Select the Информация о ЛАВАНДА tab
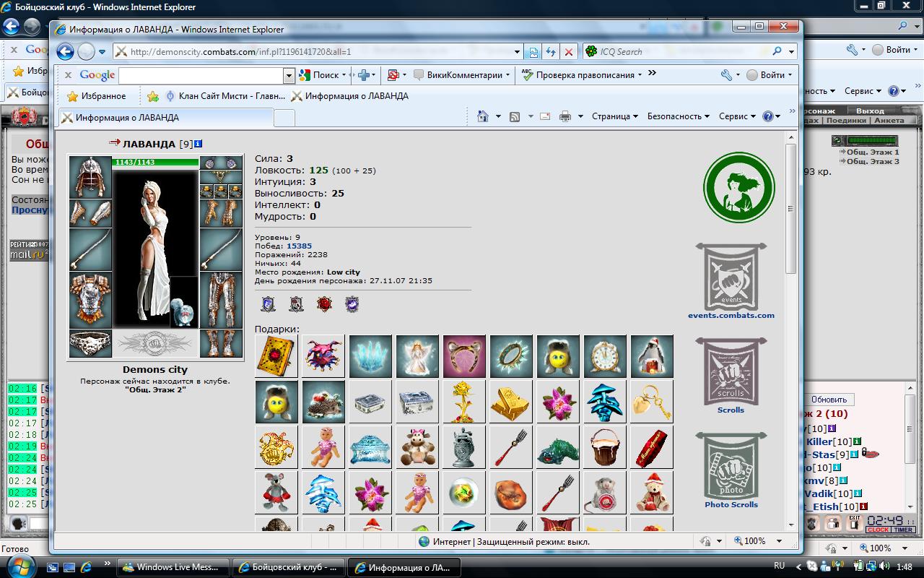 (x=165, y=117)
